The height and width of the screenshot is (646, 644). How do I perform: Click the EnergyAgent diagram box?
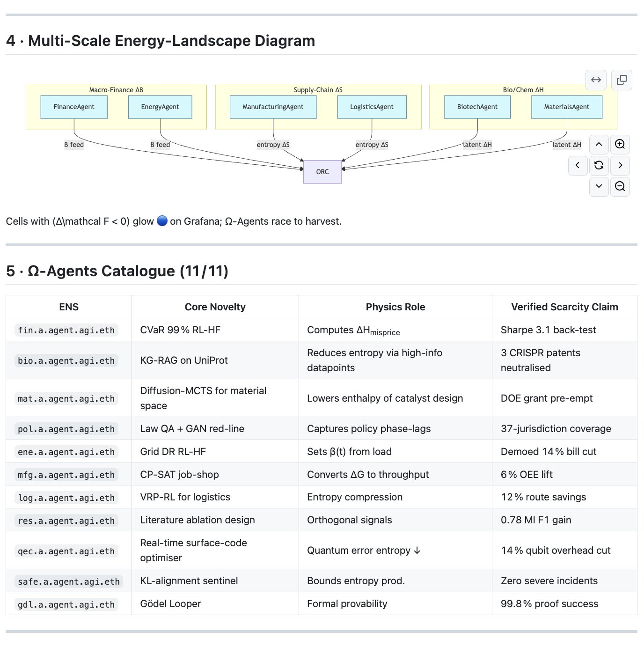(160, 107)
